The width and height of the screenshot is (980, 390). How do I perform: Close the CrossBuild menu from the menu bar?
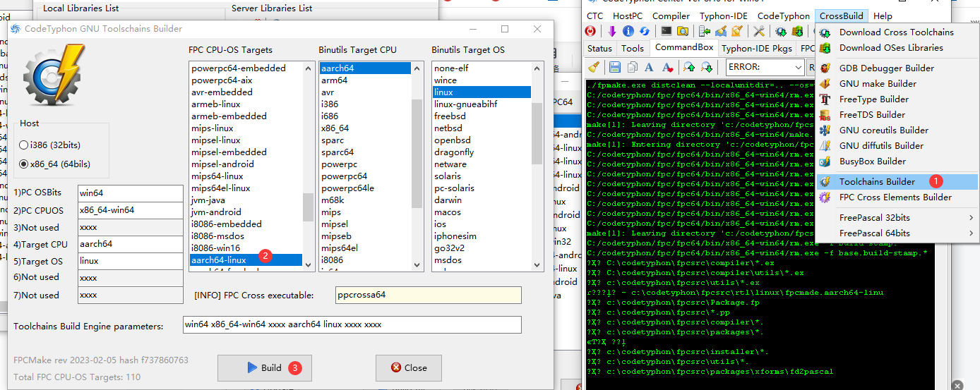point(841,16)
